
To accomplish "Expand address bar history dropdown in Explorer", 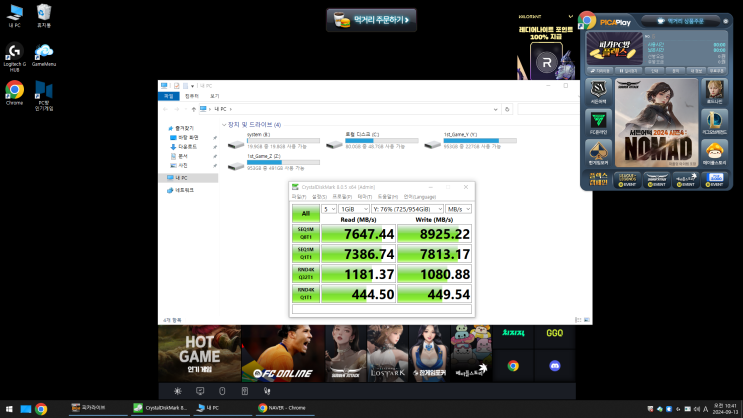I will tap(496, 109).
